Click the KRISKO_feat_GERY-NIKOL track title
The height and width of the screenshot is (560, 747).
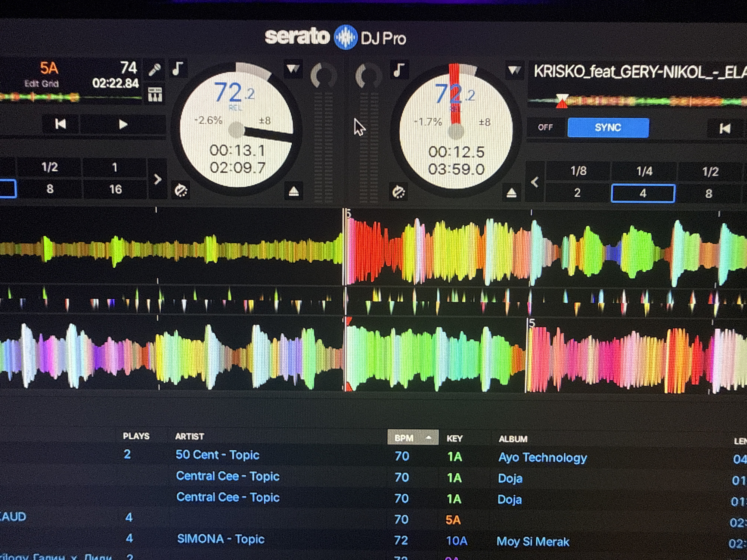[x=640, y=71]
